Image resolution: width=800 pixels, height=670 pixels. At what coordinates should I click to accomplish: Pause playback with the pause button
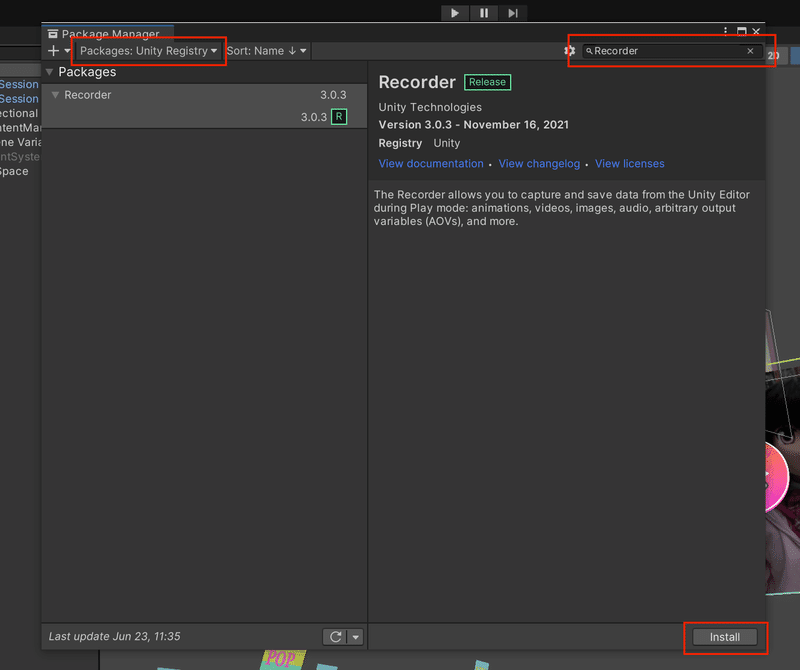click(x=484, y=13)
